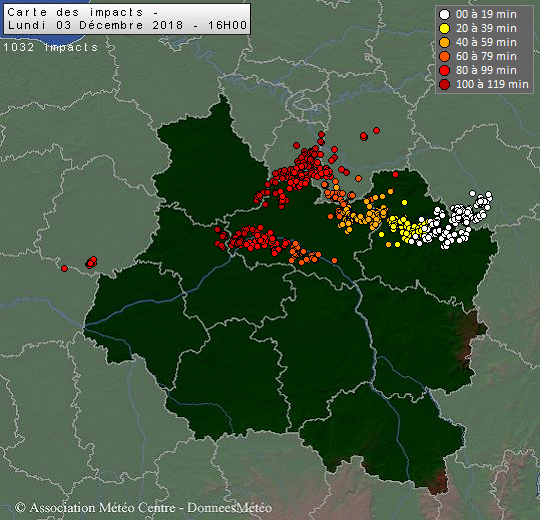Click the 'Lundi 03 Décembre 2018 - 16H00' date line
This screenshot has width=540, height=520.
(x=127, y=25)
